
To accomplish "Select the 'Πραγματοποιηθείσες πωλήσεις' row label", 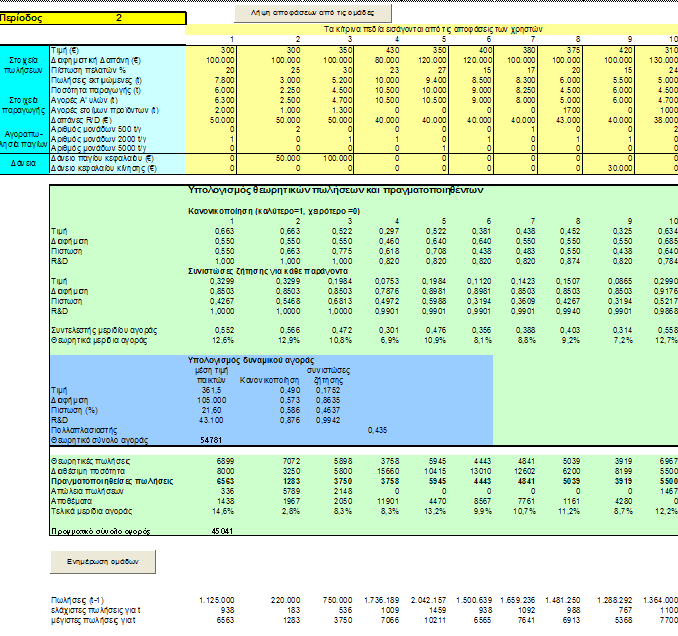I will click(112, 481).
